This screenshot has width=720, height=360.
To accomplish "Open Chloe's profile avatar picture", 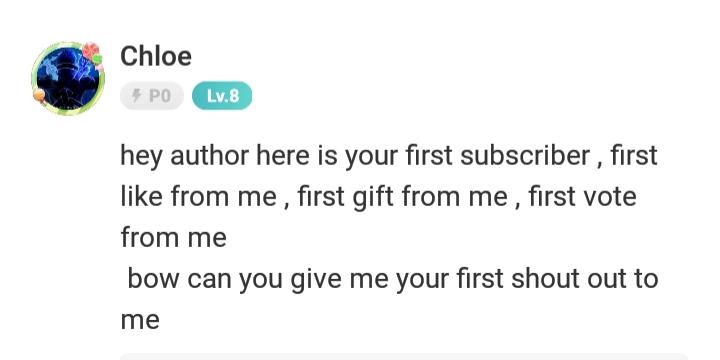I will point(68,79).
